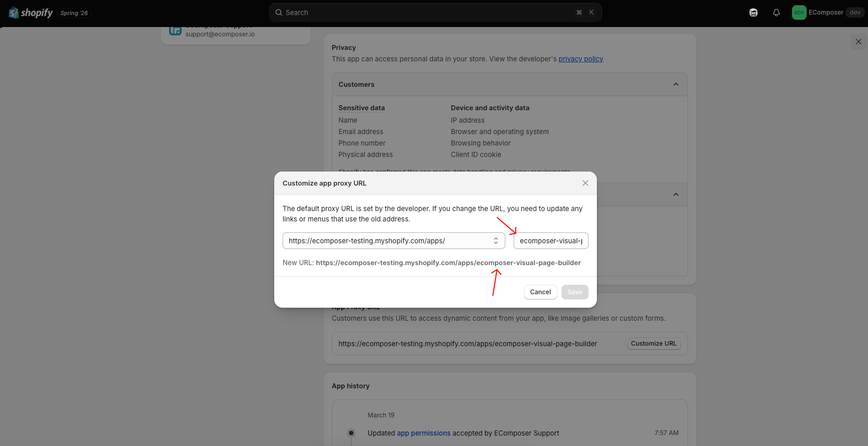Select the Physical address entry
The width and height of the screenshot is (868, 446).
366,155
